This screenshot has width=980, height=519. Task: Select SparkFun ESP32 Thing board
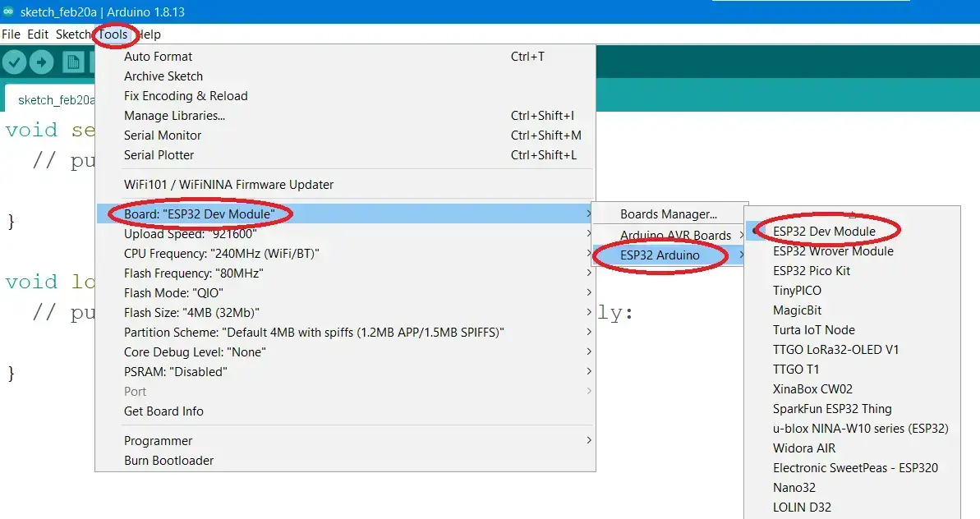pos(832,409)
